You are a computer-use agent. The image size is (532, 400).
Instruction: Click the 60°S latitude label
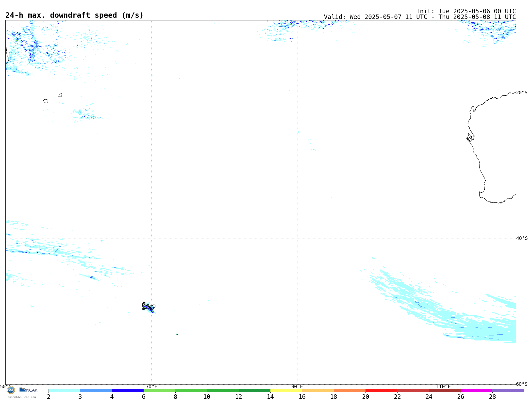click(522, 384)
